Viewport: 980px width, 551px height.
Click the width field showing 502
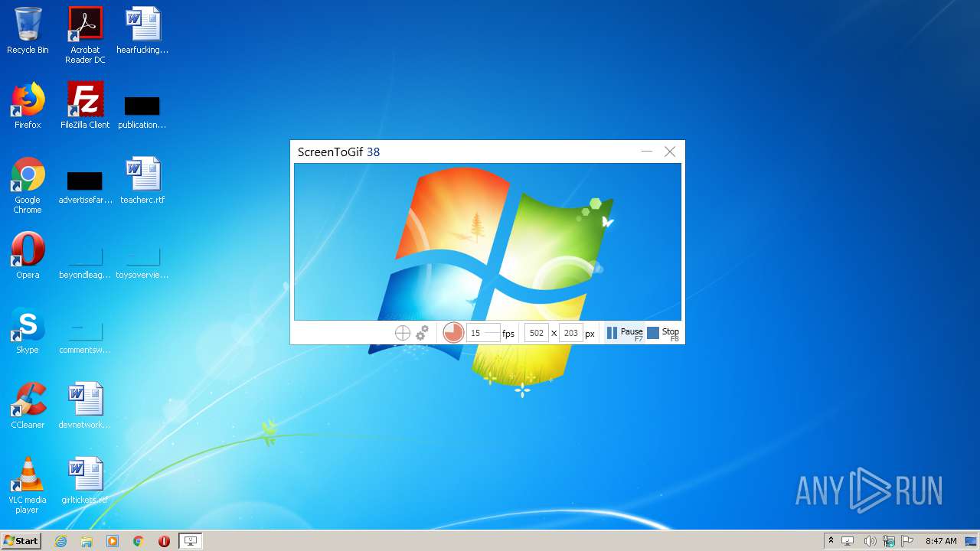(x=537, y=333)
